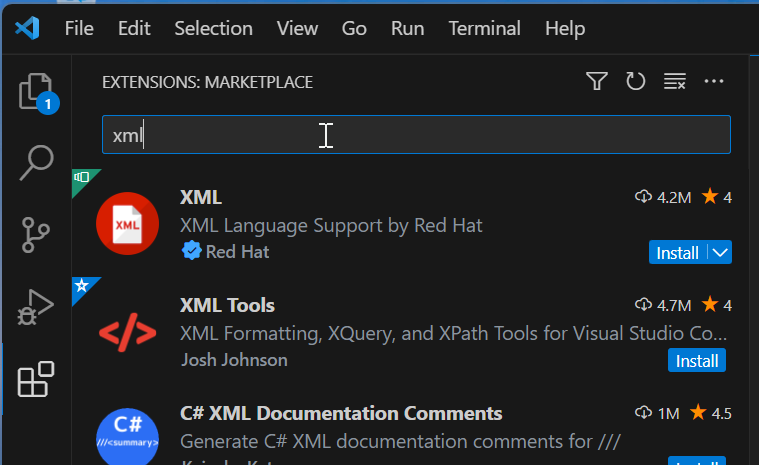Open the Run and Debug view
Image resolution: width=759 pixels, height=465 pixels.
click(35, 308)
